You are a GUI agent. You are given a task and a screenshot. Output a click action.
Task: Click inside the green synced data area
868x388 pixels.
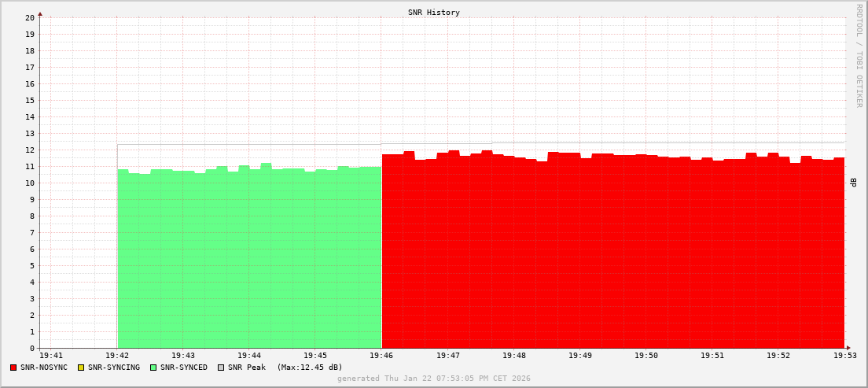249,260
